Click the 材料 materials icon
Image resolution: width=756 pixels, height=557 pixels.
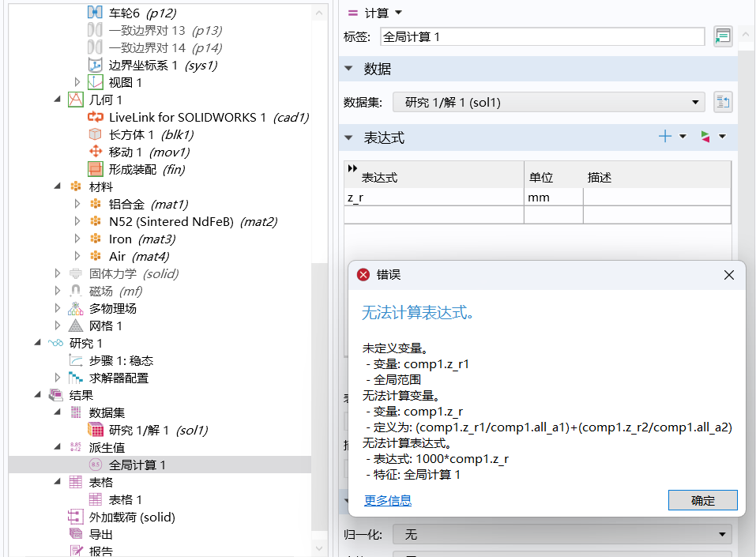point(76,186)
